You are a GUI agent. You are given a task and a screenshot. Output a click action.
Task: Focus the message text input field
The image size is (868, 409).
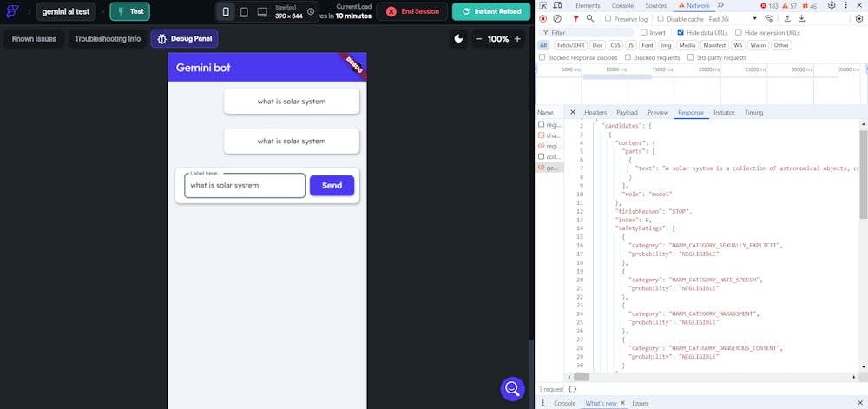coord(245,186)
